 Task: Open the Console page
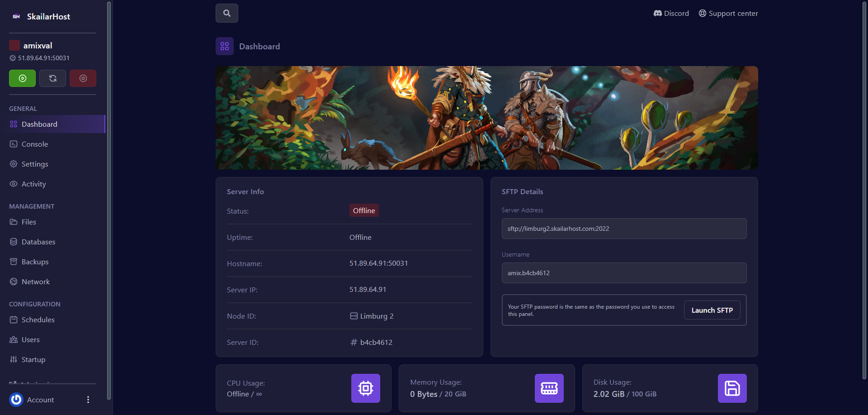(35, 144)
